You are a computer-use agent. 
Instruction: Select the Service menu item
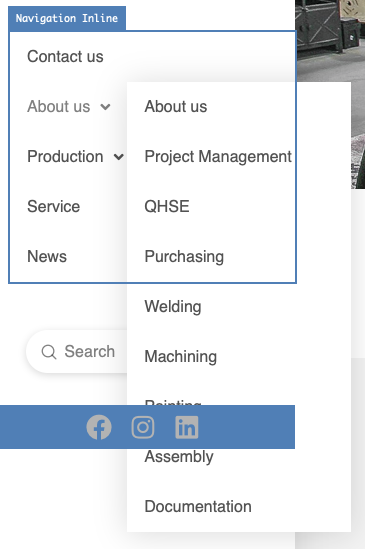coord(54,206)
